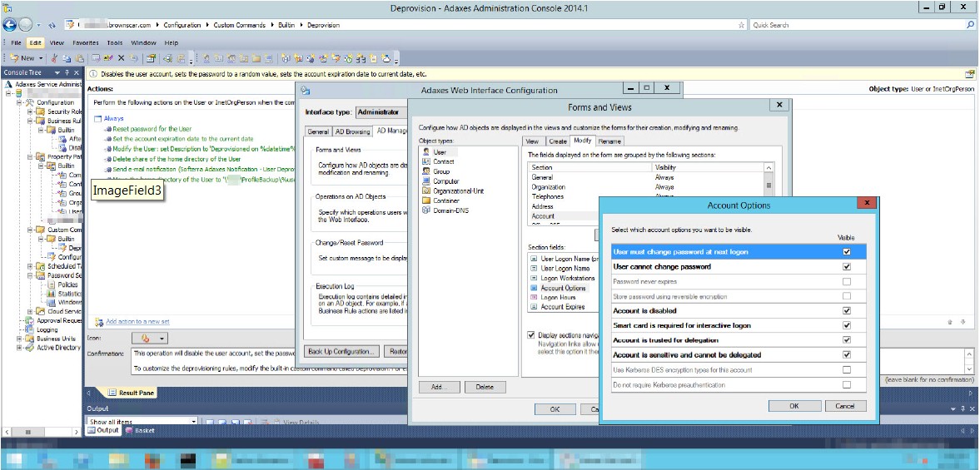This screenshot has height=470, width=980.
Task: Expand the Scheduled Tasks tree node
Action: coord(31,266)
